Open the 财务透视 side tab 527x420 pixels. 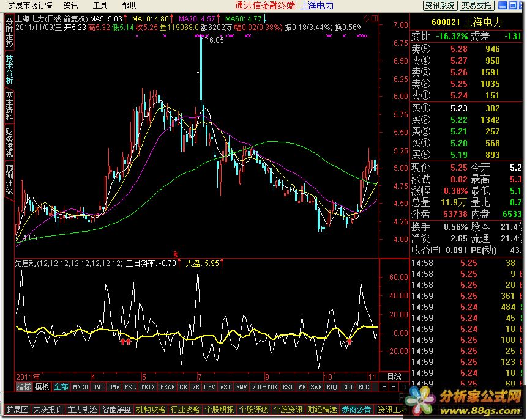[9, 142]
